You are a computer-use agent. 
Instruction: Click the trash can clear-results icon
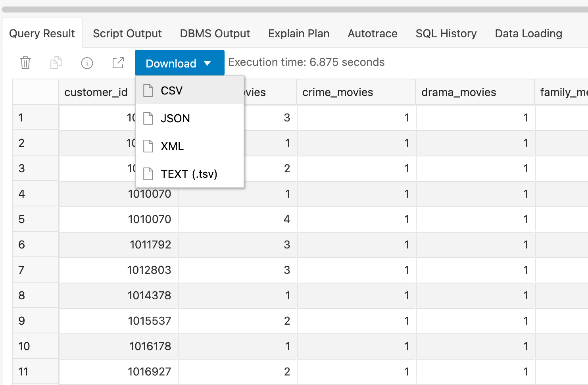[25, 63]
